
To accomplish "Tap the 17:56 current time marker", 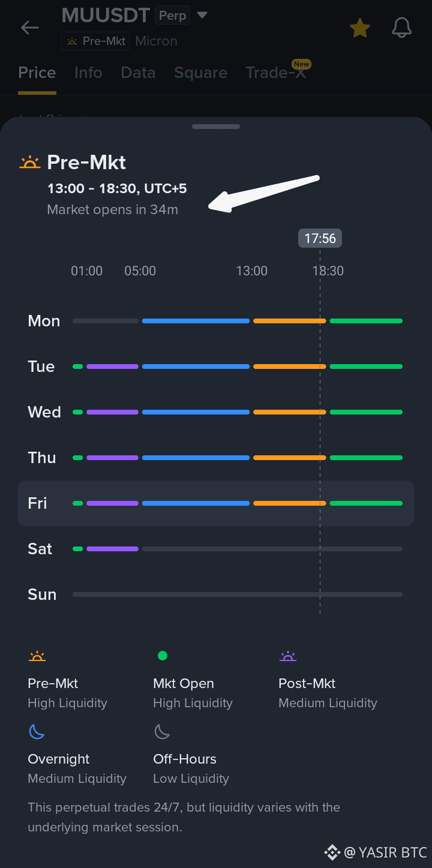I will 320,238.
